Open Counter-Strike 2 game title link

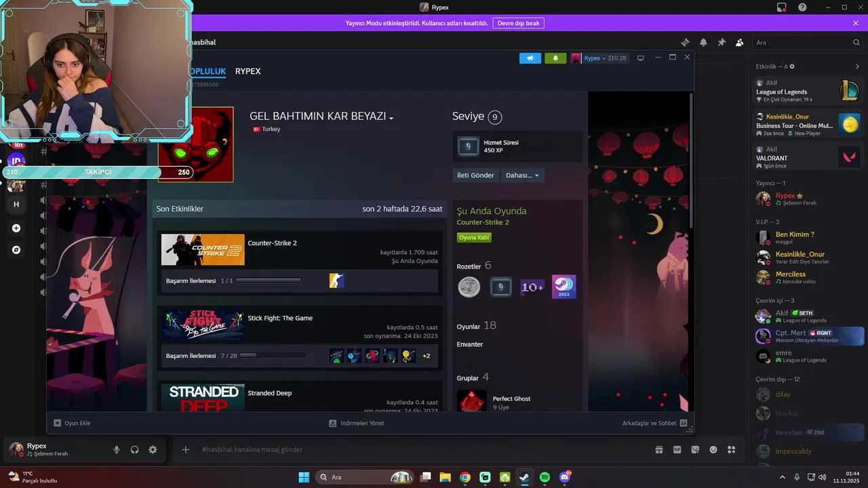pyautogui.click(x=272, y=243)
